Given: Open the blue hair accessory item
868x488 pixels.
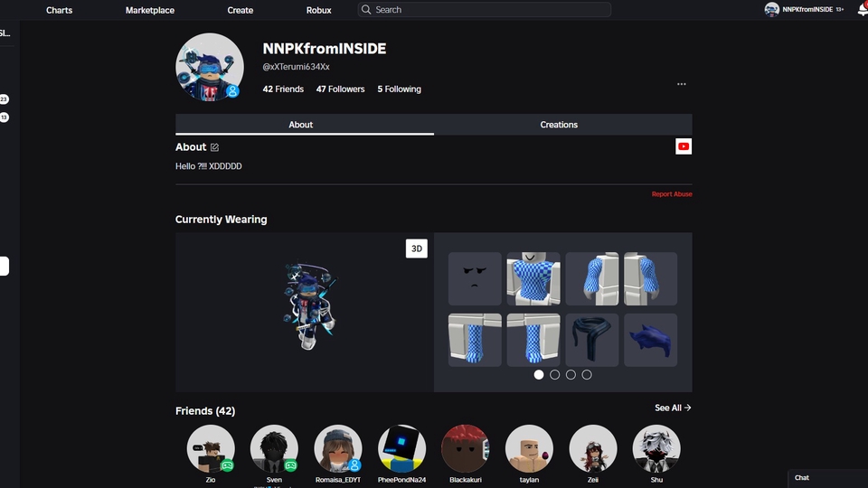Looking at the screenshot, I should point(651,340).
